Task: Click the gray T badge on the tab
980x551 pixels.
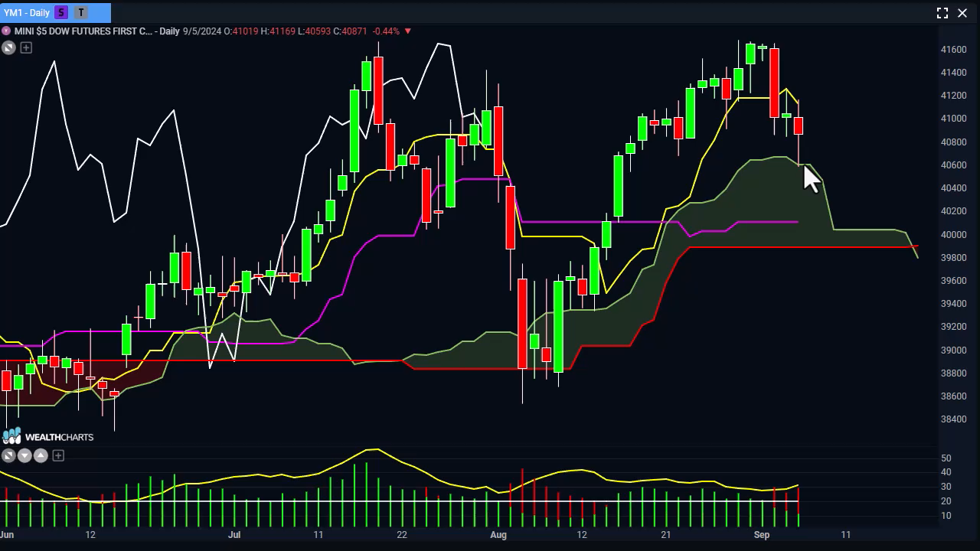Action: pyautogui.click(x=81, y=12)
